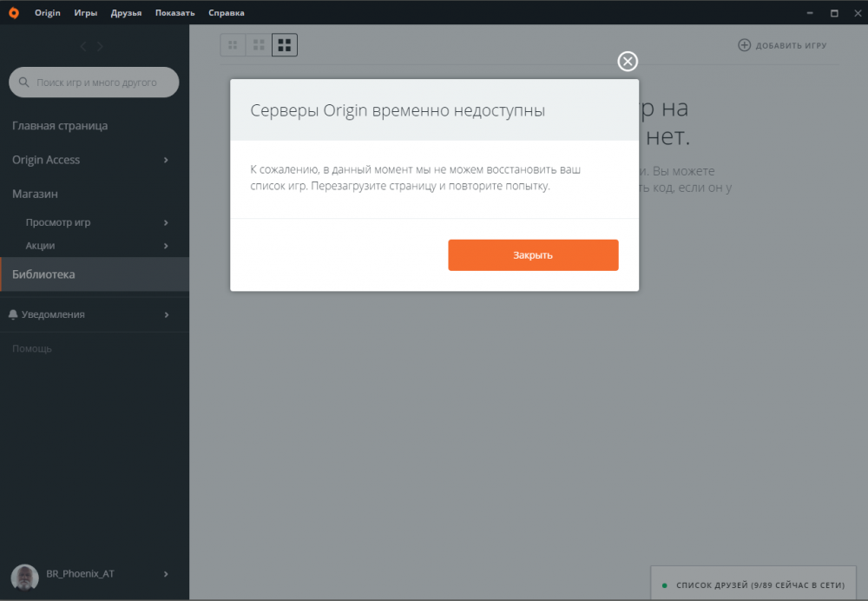Open Origin Access in the sidebar

click(46, 160)
